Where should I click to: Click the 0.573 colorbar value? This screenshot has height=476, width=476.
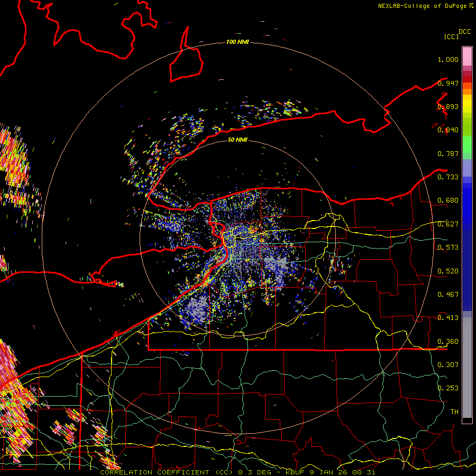coord(448,247)
